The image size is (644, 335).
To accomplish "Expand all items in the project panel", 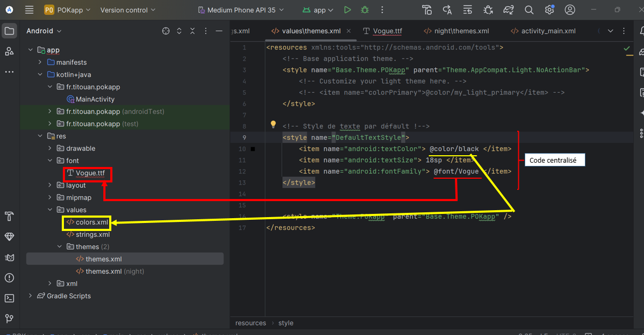I will [x=180, y=31].
